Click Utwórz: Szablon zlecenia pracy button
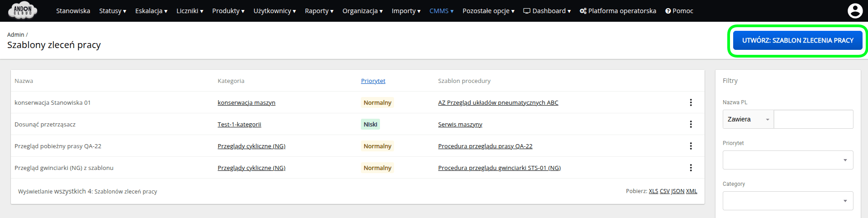 click(798, 40)
